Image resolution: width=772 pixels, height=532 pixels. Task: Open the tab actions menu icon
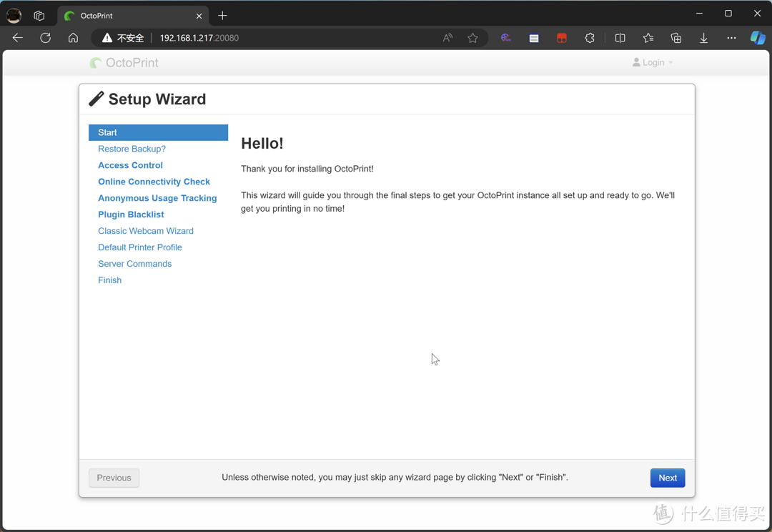(x=39, y=15)
